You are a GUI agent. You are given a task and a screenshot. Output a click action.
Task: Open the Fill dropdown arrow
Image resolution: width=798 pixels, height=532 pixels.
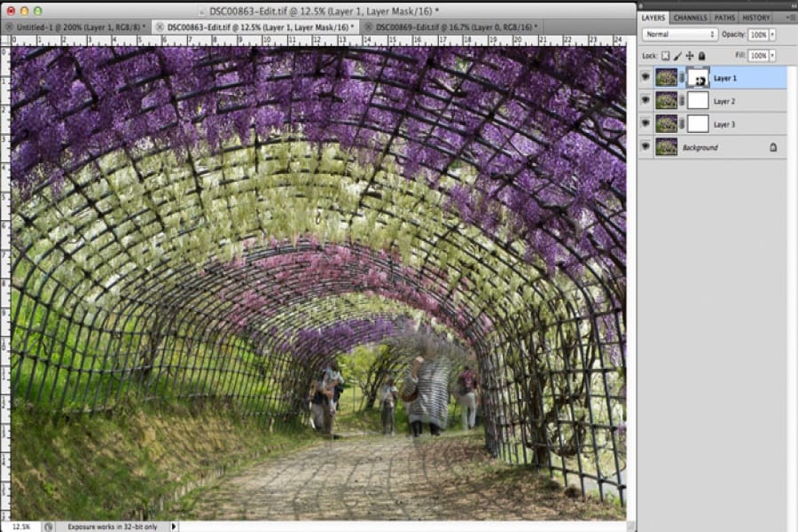tap(773, 55)
